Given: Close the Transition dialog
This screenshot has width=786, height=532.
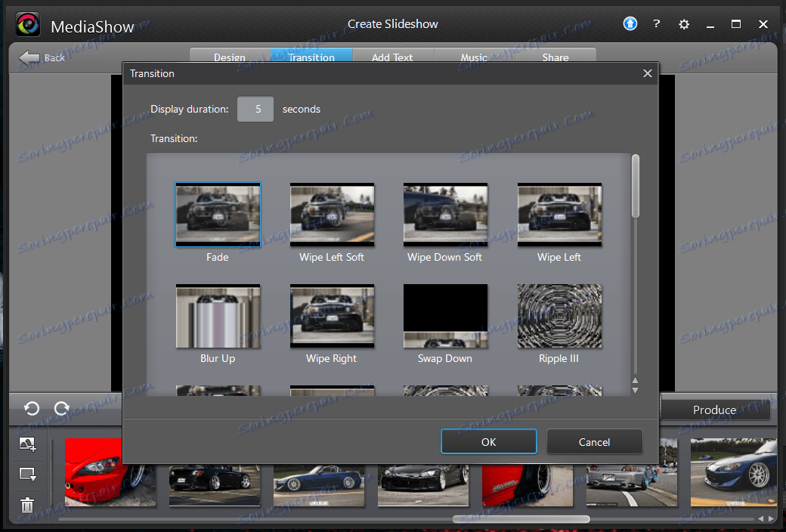Looking at the screenshot, I should coord(647,73).
